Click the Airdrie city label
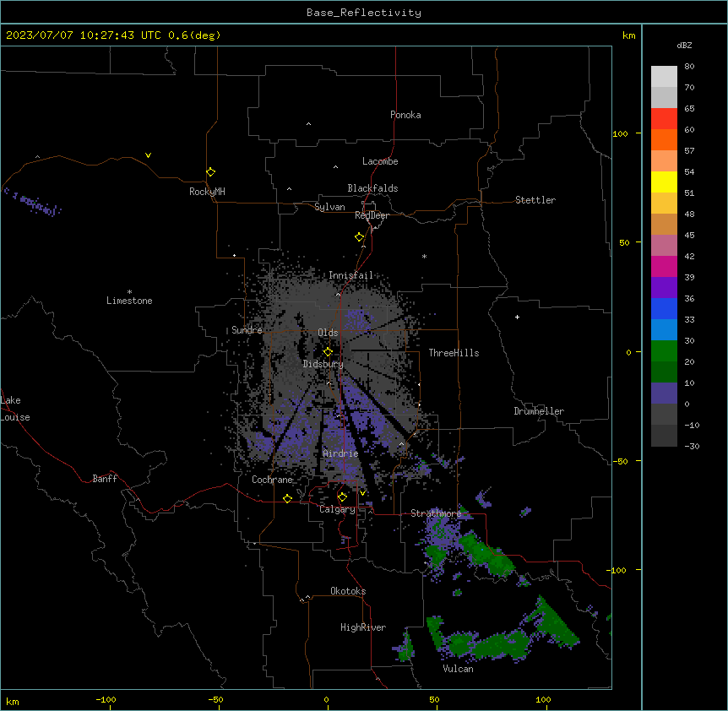Viewport: 728px width, 711px height. coord(340,453)
